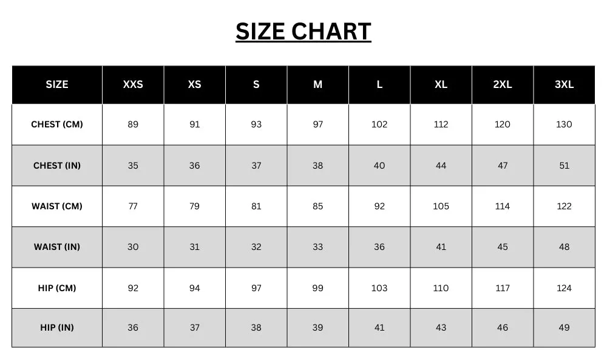Screen dimensions: 607x364
Task: Click the HIP (CM) row label
Action: [x=57, y=288]
